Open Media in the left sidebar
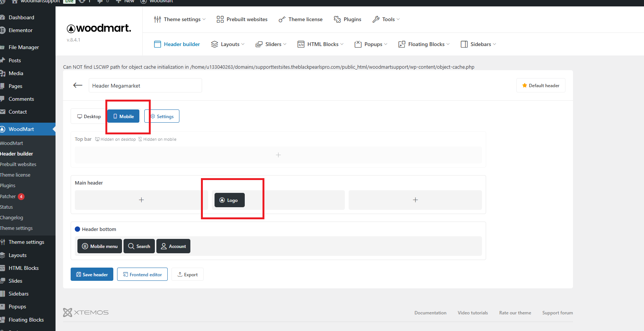 pos(16,73)
